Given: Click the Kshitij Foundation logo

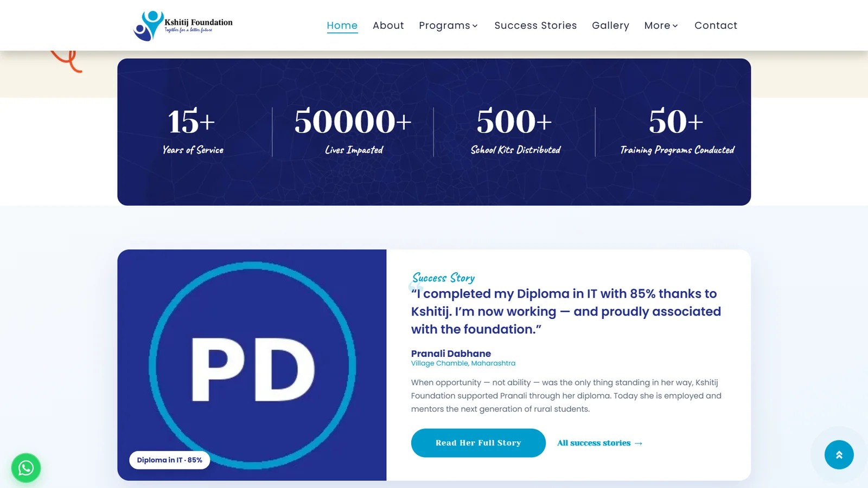Looking at the screenshot, I should [183, 25].
